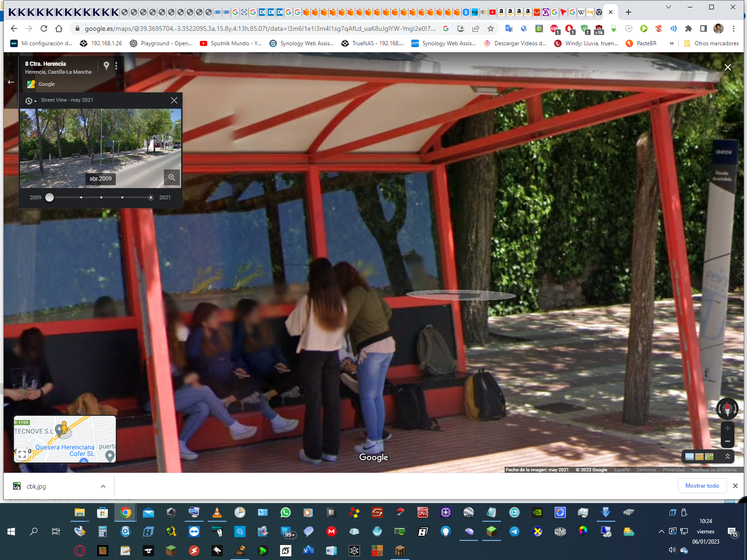
Task: Open the Chrome extensions puzzle icon
Action: [x=688, y=28]
